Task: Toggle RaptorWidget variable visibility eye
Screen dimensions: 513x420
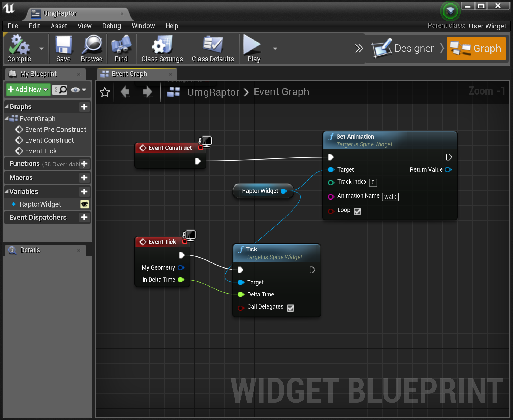Action: (85, 204)
